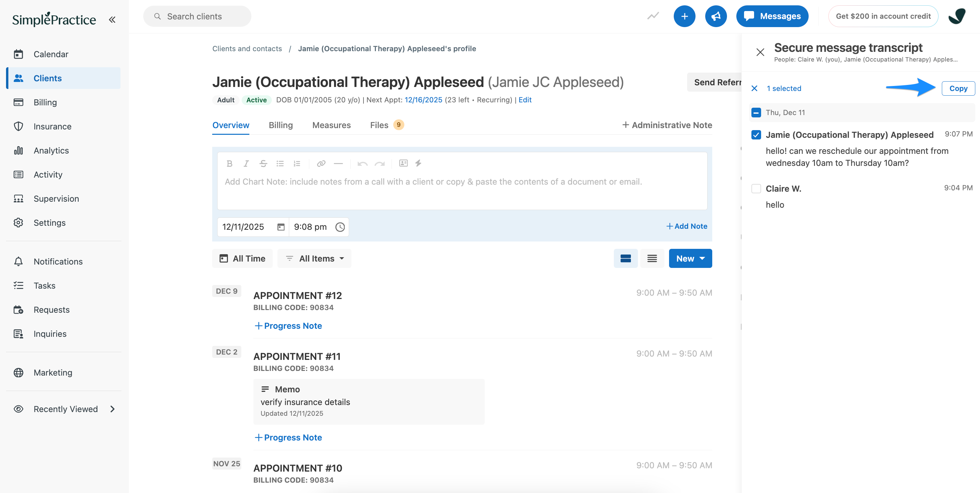Switch to the Measures tab
Image resolution: width=980 pixels, height=493 pixels.
(331, 125)
